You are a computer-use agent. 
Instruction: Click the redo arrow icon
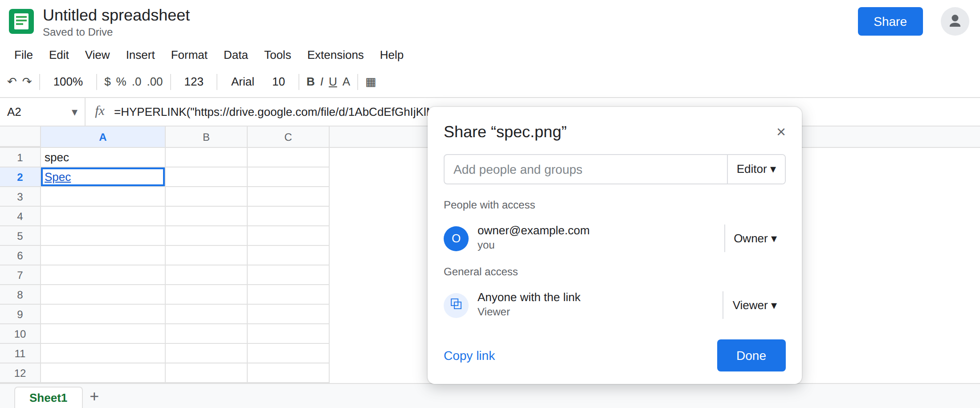pyautogui.click(x=27, y=82)
